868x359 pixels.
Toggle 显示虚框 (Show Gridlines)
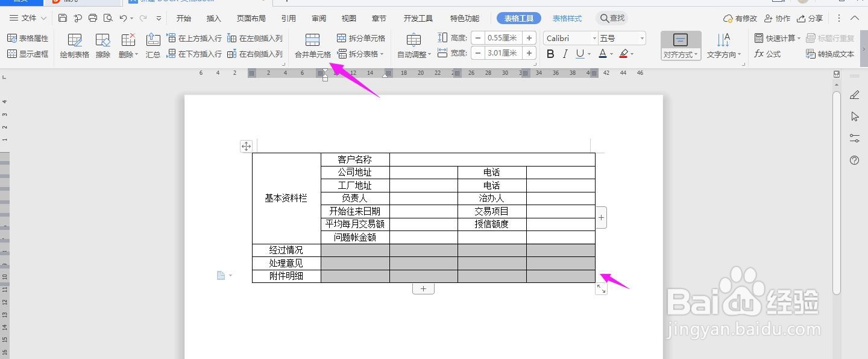tap(28, 54)
